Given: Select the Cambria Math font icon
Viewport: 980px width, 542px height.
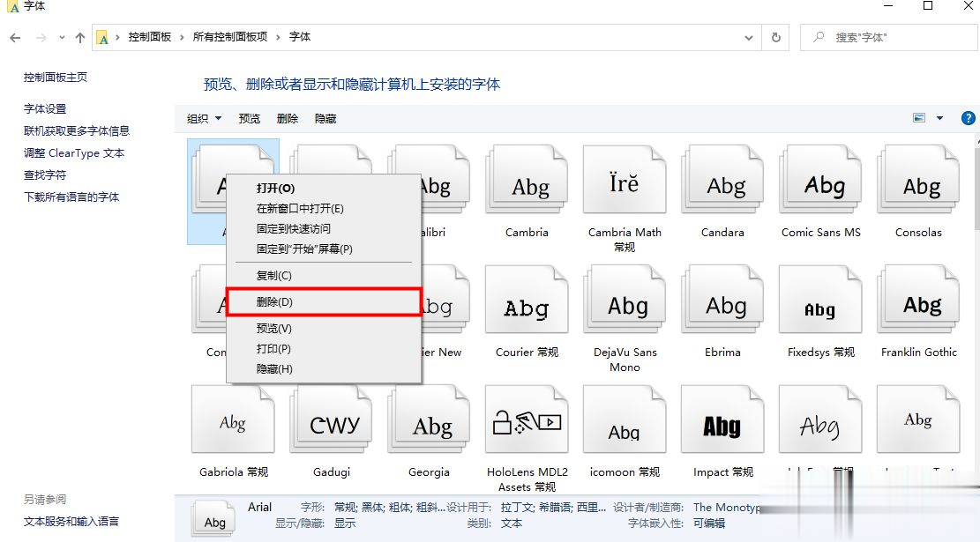Looking at the screenshot, I should pos(625,180).
